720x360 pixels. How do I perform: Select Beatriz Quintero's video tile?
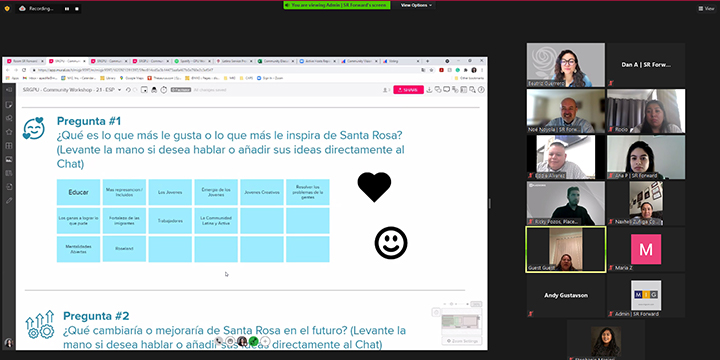[566, 65]
